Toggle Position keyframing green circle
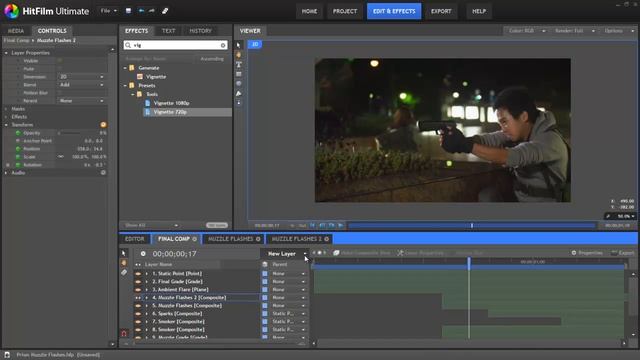This screenshot has width=640, height=360. [18, 149]
